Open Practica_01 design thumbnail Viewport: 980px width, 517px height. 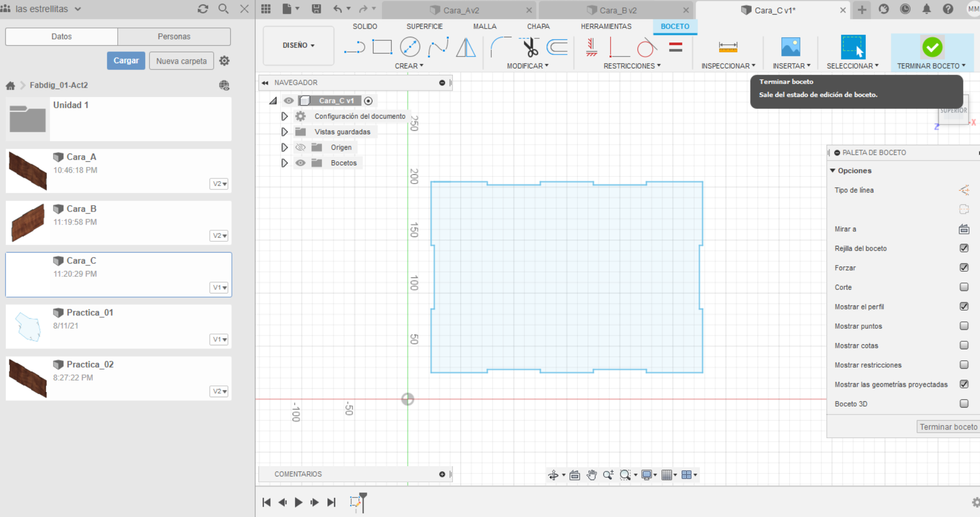point(28,327)
